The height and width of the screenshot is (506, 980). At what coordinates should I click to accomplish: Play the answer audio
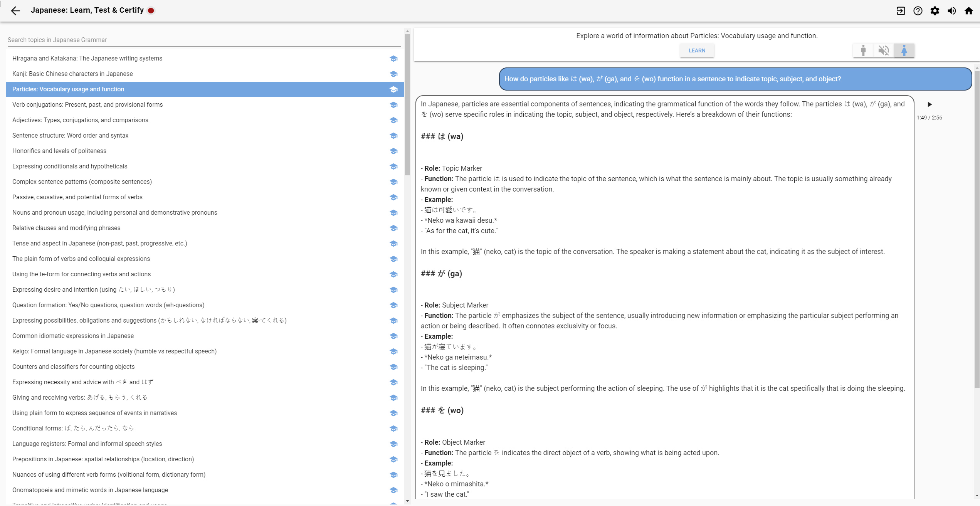[930, 104]
